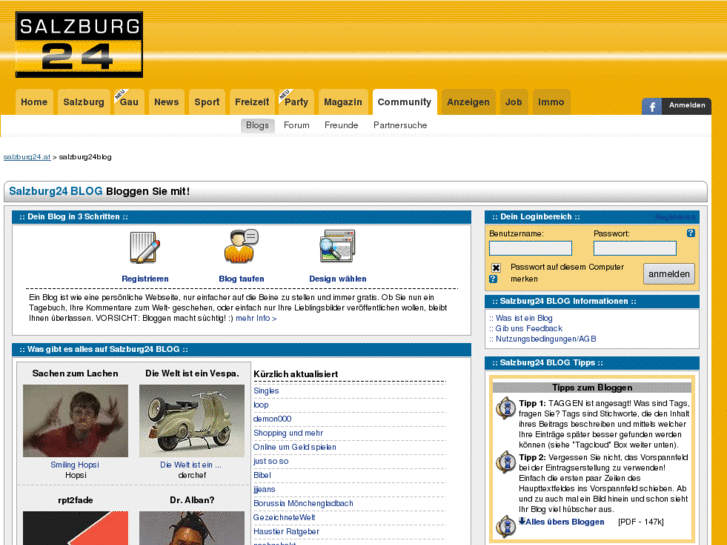Select the Forum submenu item

pyautogui.click(x=296, y=125)
